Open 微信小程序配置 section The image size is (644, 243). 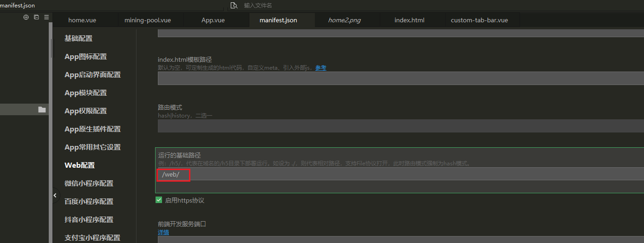pos(89,184)
